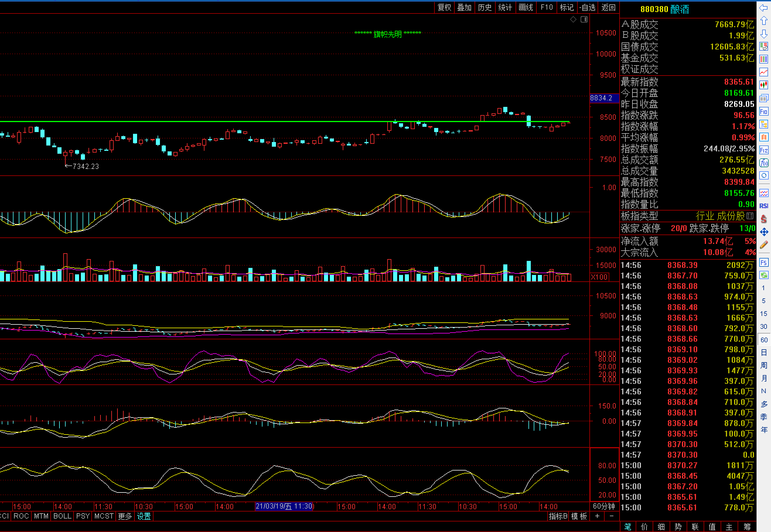Toggle the diamond marker above chart

(573, 19)
